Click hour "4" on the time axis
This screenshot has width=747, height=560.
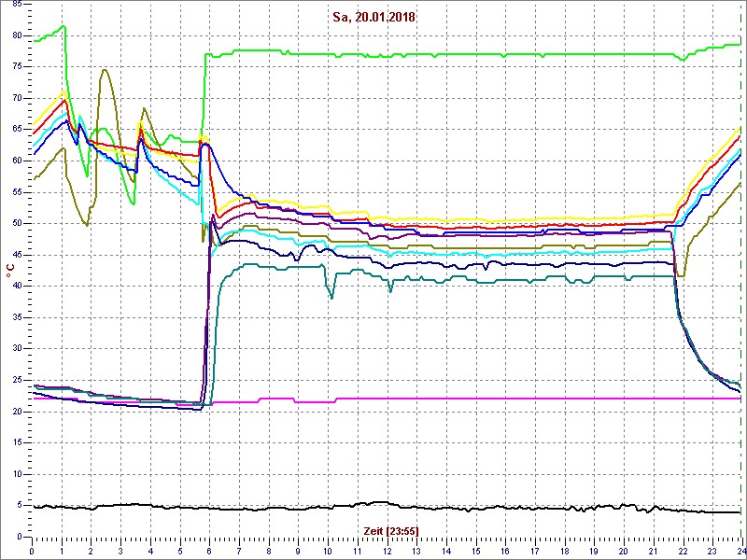(x=150, y=551)
